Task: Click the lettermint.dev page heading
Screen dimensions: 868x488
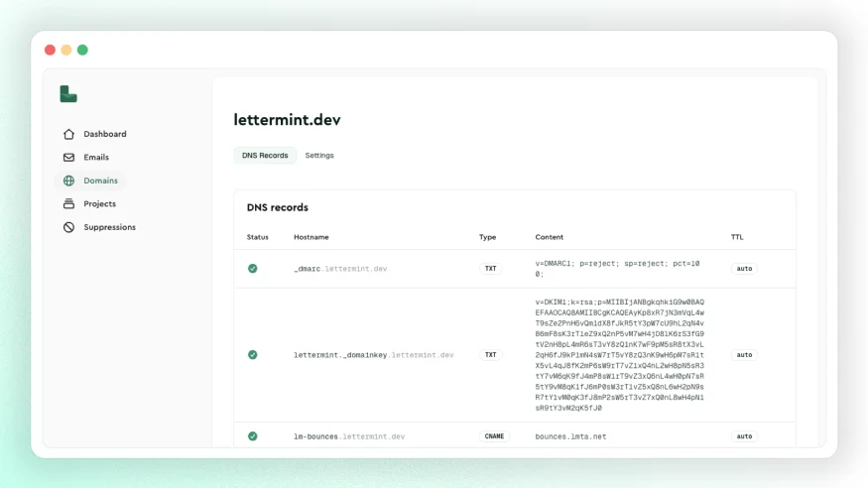Action: (x=287, y=119)
